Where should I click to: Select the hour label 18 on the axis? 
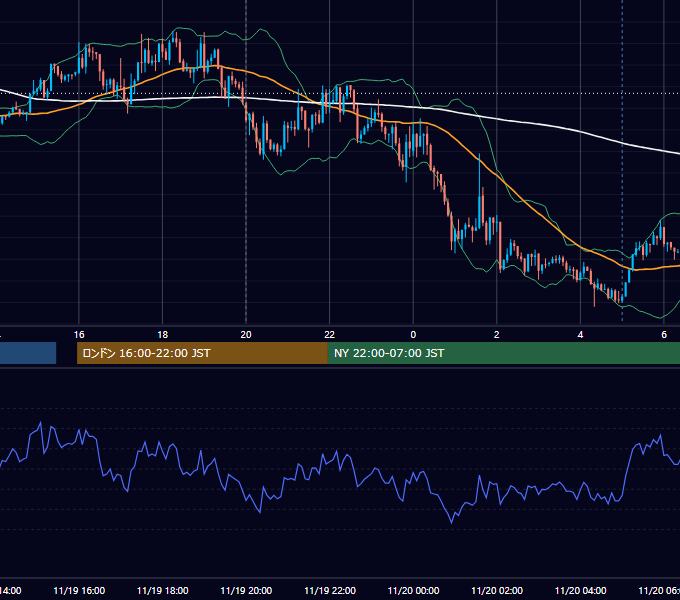click(x=162, y=335)
